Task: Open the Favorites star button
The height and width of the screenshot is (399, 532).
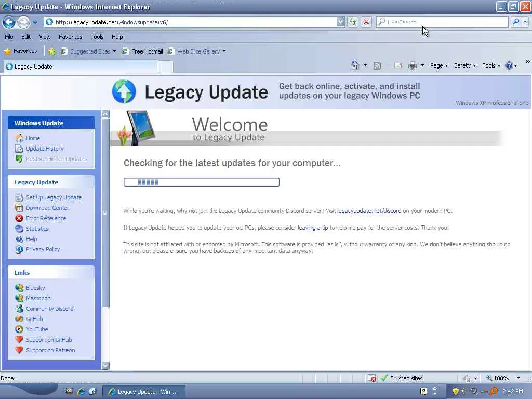Action: (21, 51)
